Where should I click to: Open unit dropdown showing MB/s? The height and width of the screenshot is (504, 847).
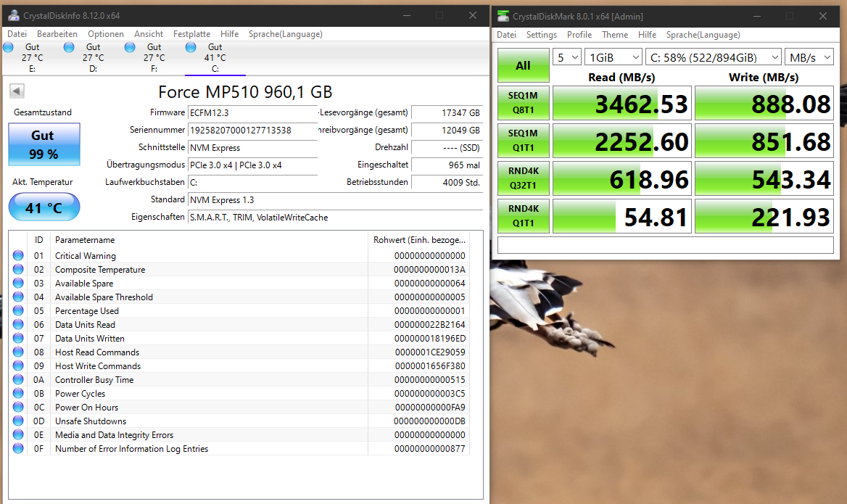tap(809, 57)
